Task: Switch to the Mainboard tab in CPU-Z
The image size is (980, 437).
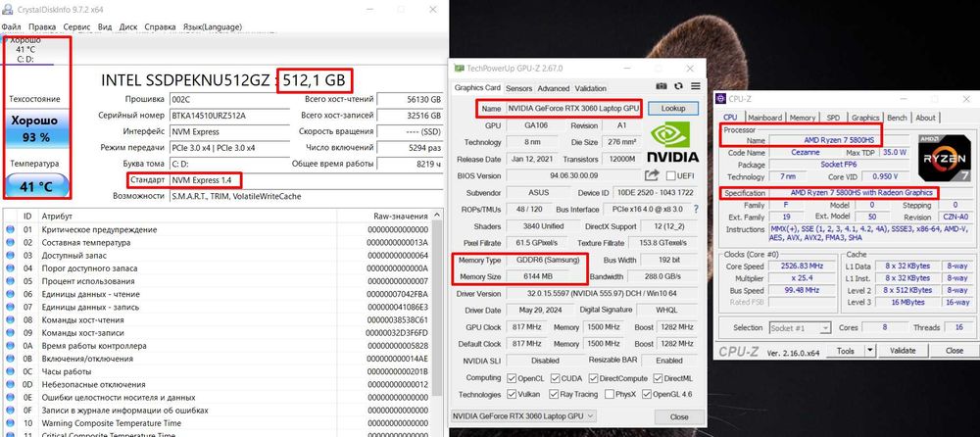Action: [x=765, y=118]
